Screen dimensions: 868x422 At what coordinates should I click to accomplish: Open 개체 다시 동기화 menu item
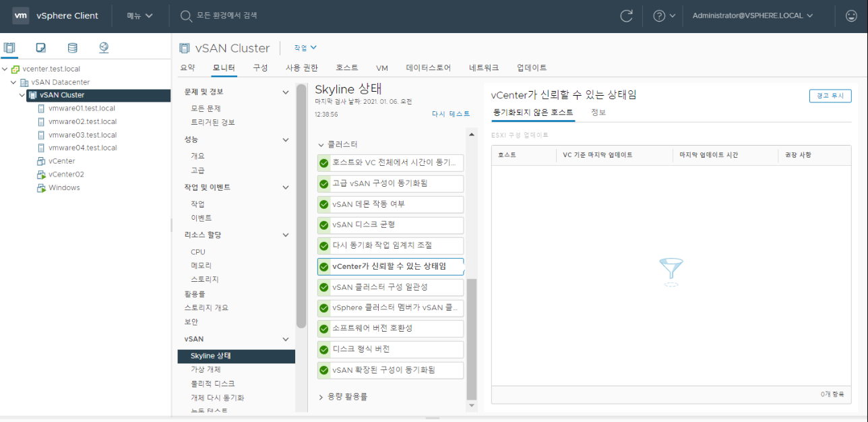click(218, 398)
